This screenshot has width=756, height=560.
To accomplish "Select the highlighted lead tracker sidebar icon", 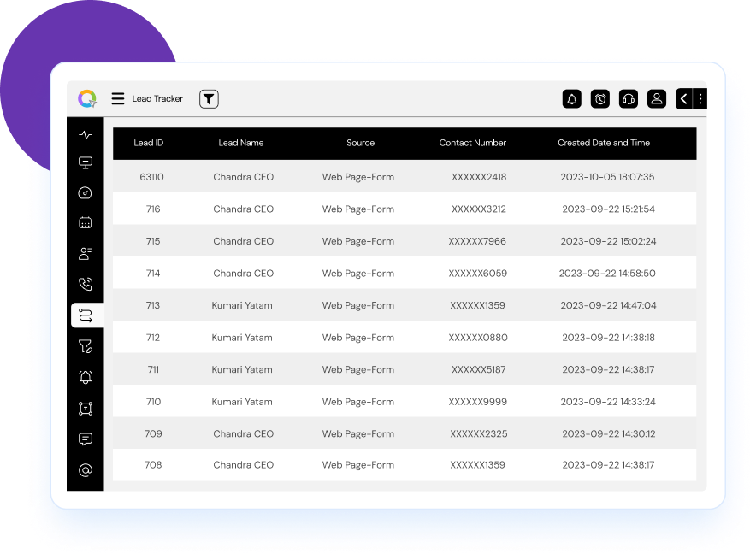I will coord(87,315).
